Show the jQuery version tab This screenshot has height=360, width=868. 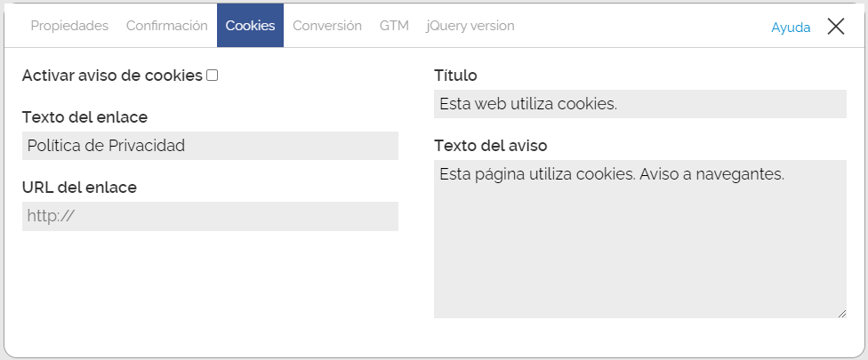tap(470, 26)
